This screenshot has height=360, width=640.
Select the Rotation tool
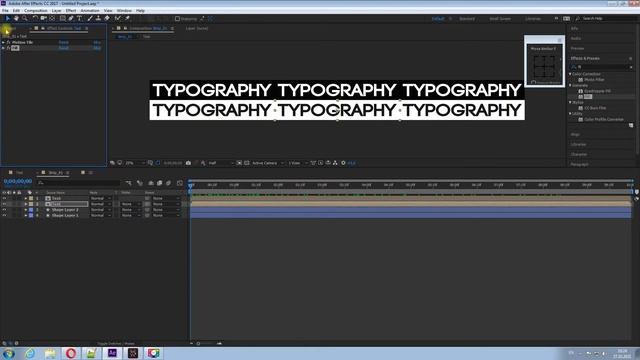35,18
